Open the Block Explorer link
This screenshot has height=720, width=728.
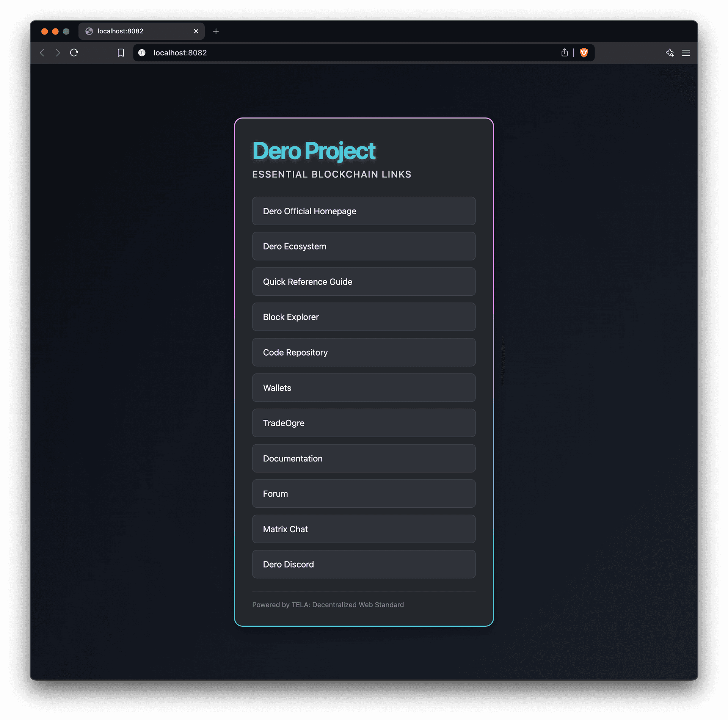(x=363, y=317)
